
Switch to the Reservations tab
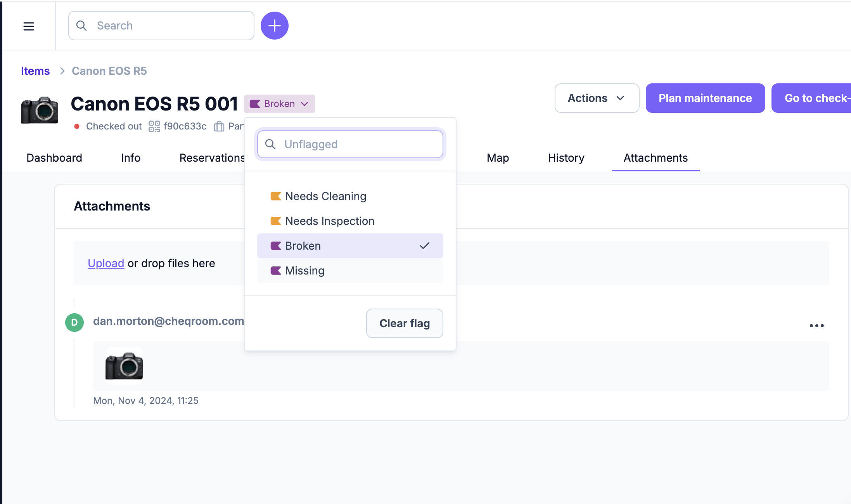(212, 158)
